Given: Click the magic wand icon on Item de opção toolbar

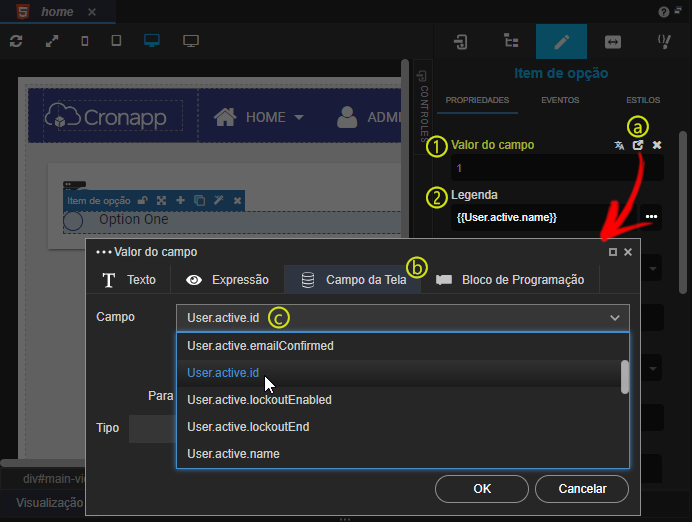Looking at the screenshot, I should click(218, 200).
